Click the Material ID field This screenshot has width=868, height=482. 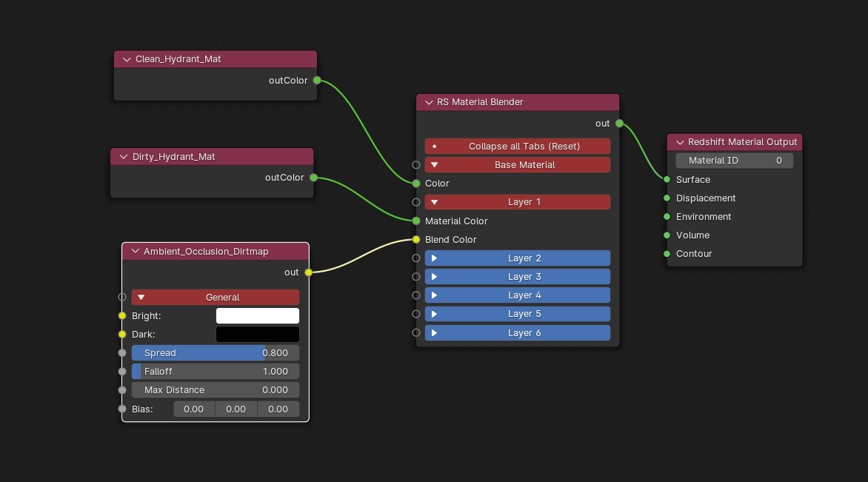pyautogui.click(x=735, y=161)
